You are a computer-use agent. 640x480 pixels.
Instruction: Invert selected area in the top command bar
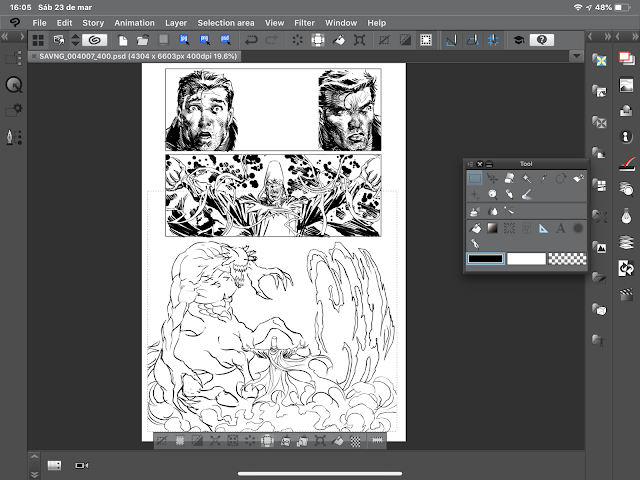(405, 40)
